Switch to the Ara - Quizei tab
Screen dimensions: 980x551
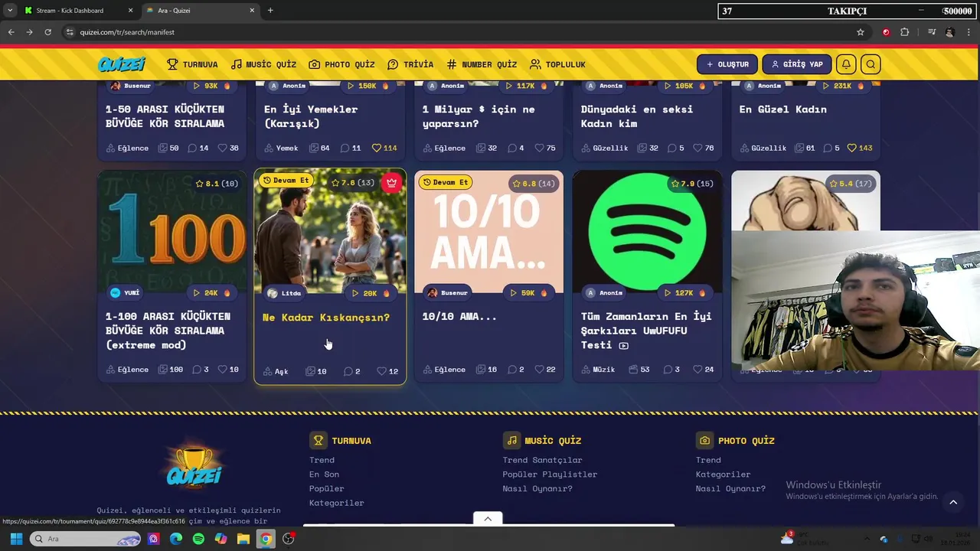tap(201, 11)
